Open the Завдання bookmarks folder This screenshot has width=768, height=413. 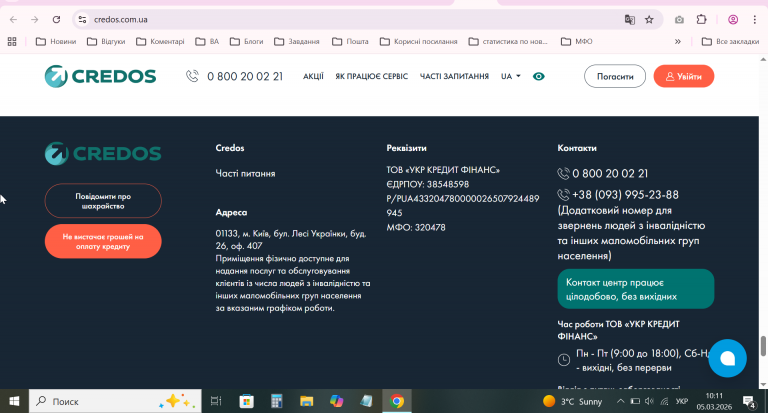pos(297,42)
